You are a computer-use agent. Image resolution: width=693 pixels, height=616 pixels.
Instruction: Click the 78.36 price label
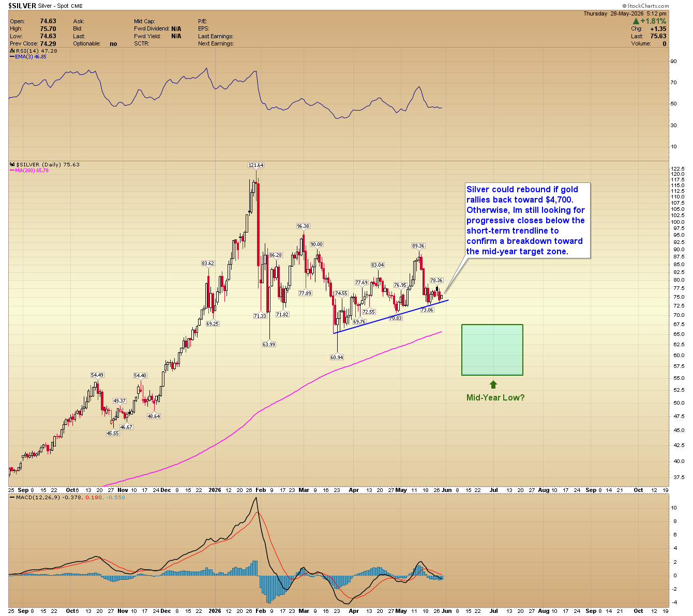coord(436,281)
